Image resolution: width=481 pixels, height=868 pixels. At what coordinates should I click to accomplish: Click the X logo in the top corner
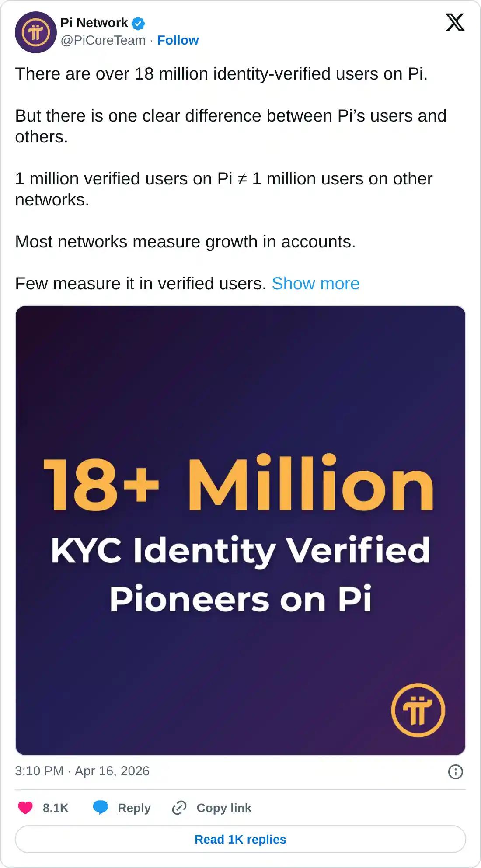456,22
